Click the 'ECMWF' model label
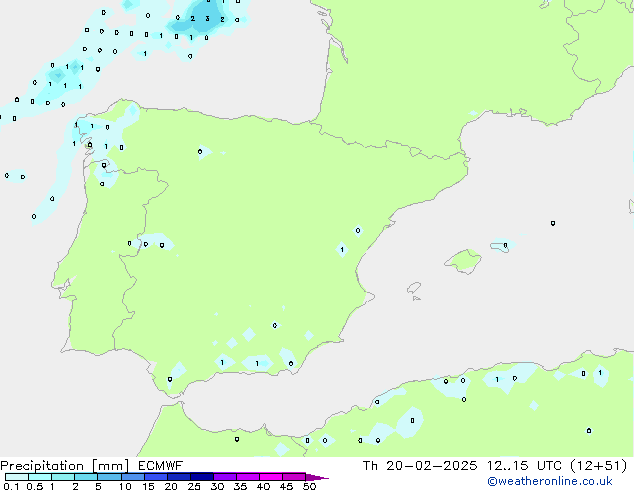634x490 pixels. pyautogui.click(x=161, y=466)
